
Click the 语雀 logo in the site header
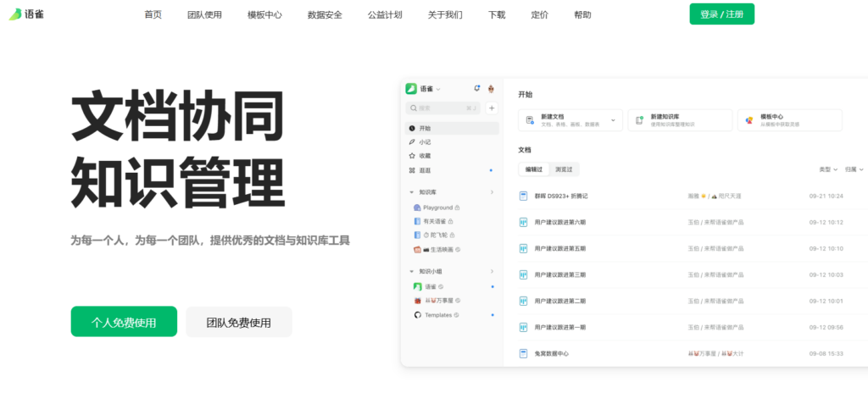[26, 14]
